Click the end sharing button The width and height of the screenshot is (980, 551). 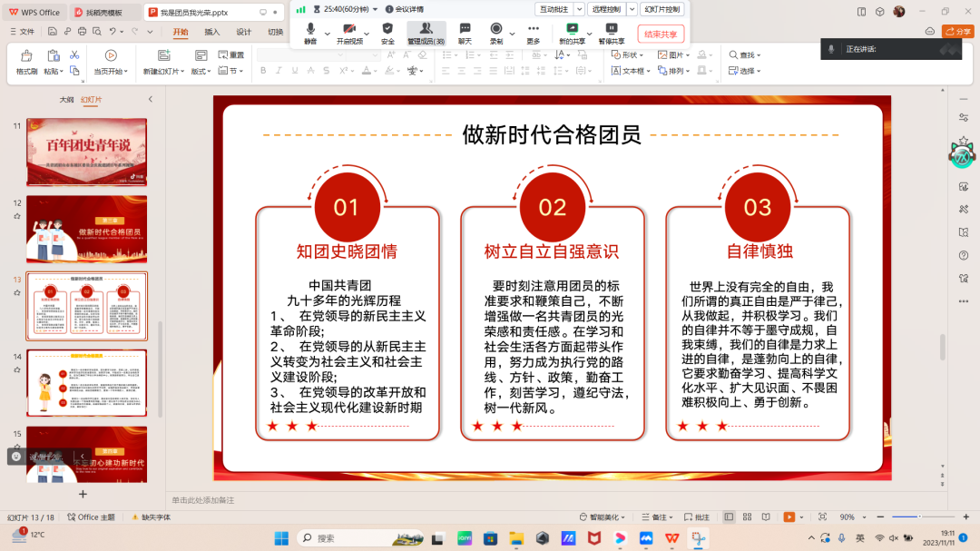pos(661,34)
